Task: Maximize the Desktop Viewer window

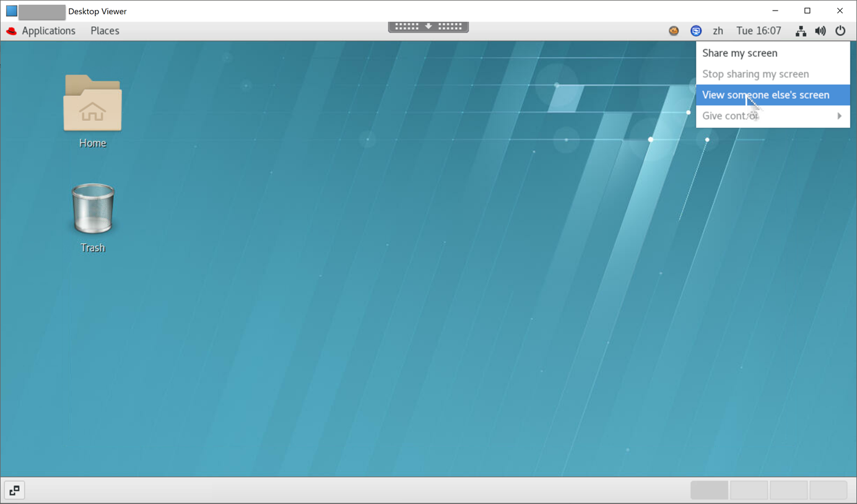Action: (807, 11)
